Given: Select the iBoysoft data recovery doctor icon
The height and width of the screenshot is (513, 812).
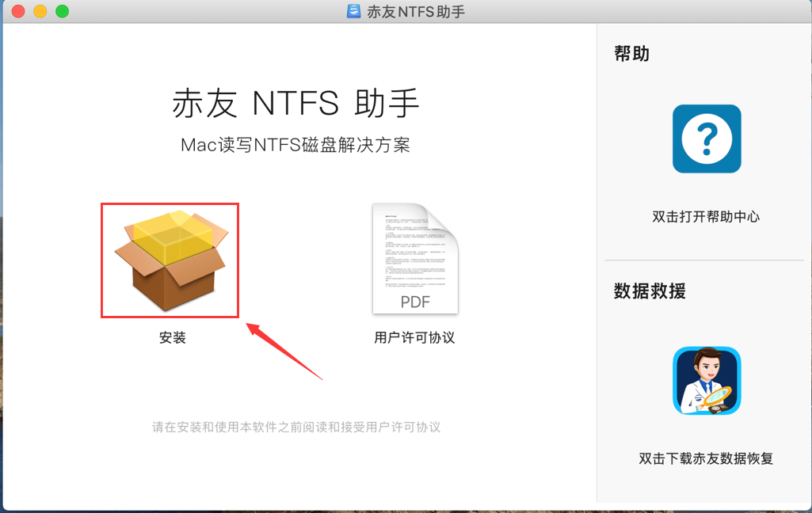Looking at the screenshot, I should pyautogui.click(x=707, y=381).
